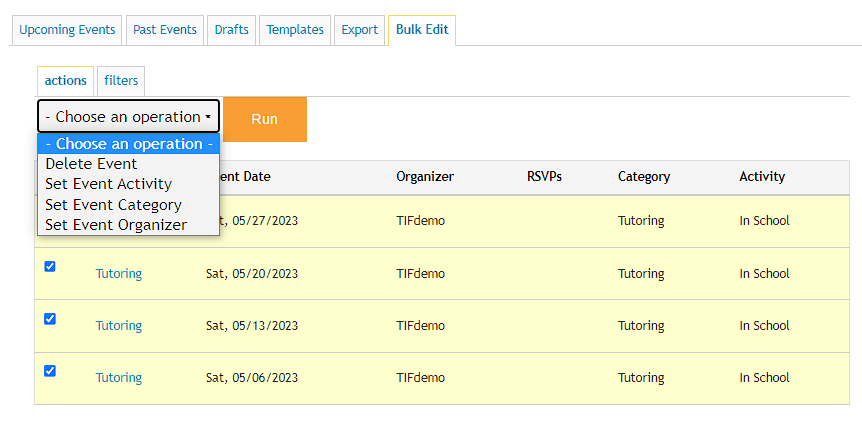The image size is (862, 430).
Task: Select the Templates tab
Action: (x=295, y=30)
